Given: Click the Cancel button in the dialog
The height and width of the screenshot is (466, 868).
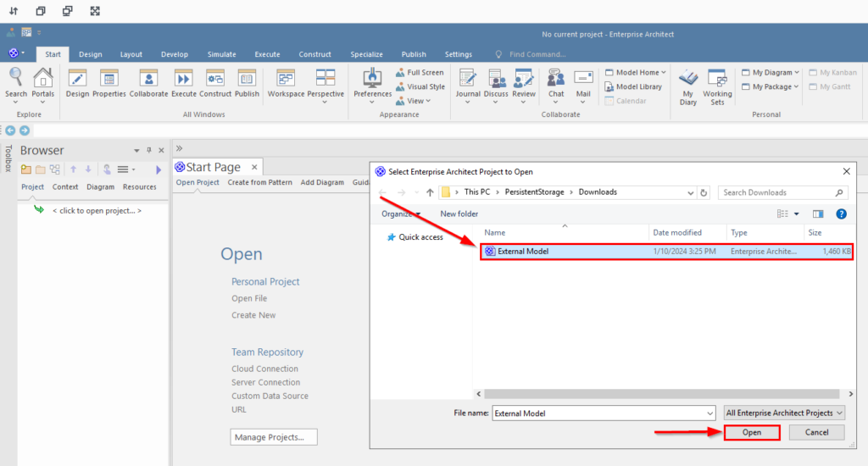Looking at the screenshot, I should tap(816, 432).
